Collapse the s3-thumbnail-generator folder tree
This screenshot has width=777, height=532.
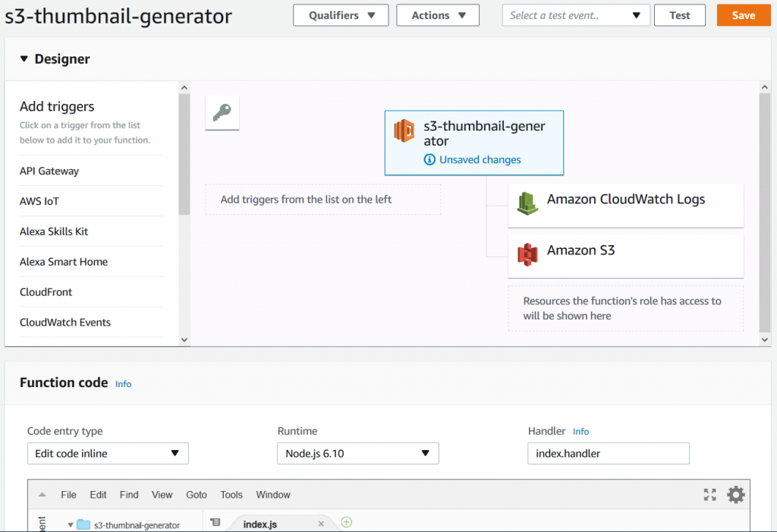click(x=71, y=524)
